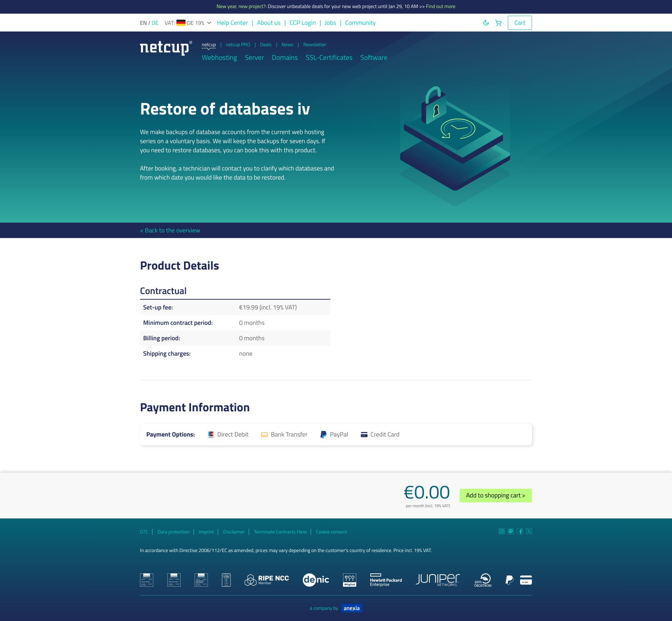Screen dimensions: 672x621
Task: Expand the VAT country dropdown
Action: coord(188,23)
